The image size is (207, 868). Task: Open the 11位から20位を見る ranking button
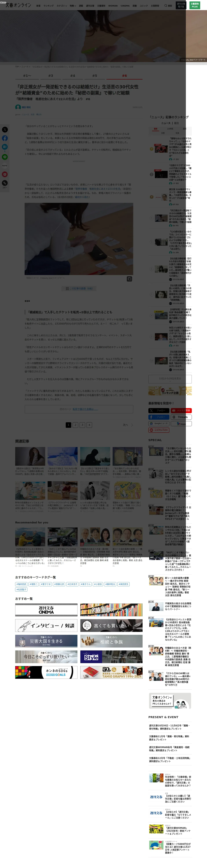pyautogui.click(x=170, y=379)
